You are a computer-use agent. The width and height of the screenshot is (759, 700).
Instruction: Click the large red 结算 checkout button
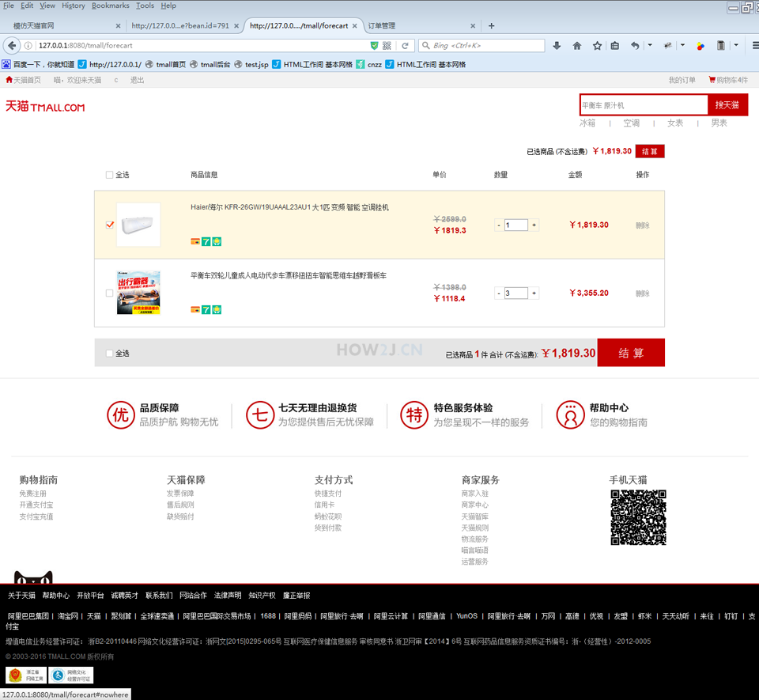click(631, 353)
